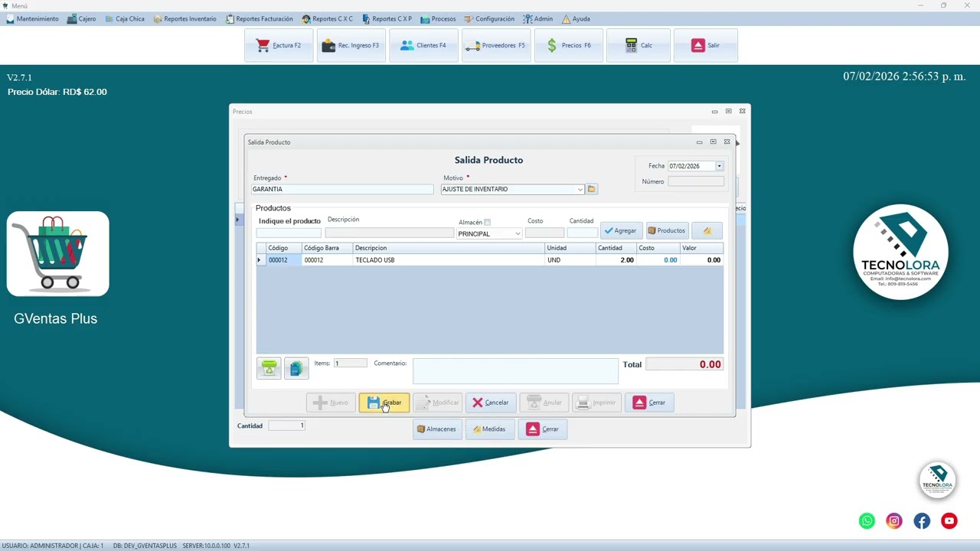Open the Mantenimiento menu
The height and width of the screenshot is (551, 980).
(32, 18)
